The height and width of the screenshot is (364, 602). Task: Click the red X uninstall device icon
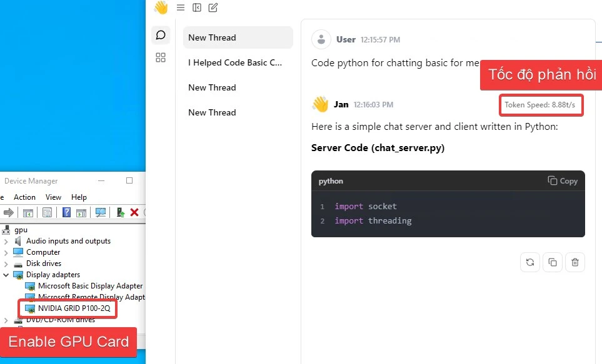pos(134,213)
